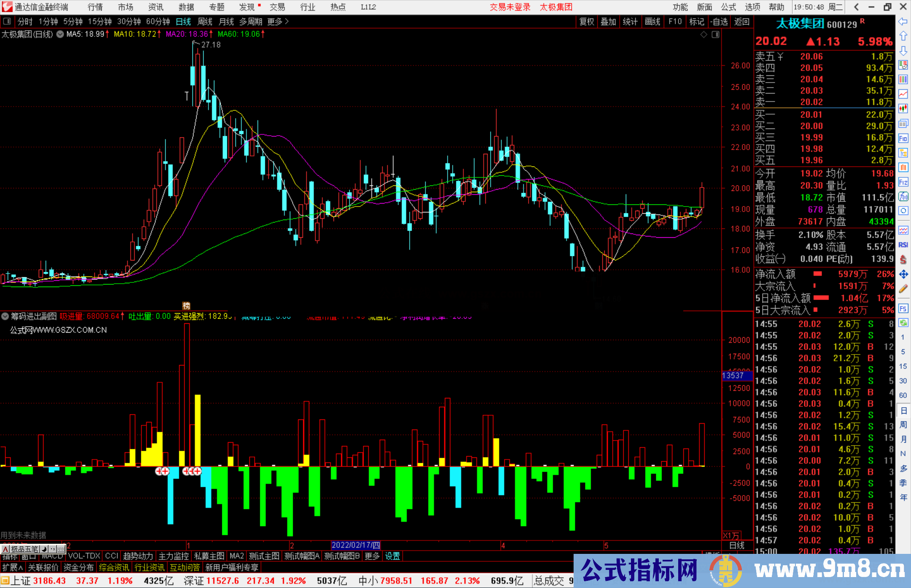Toggle the 筹码进出副图 indicator round button

pyautogui.click(x=5, y=316)
